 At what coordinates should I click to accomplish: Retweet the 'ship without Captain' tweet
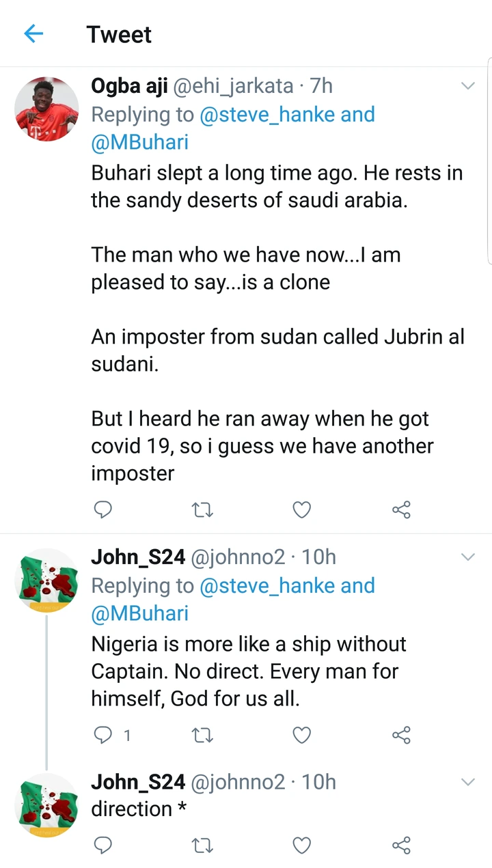tap(202, 735)
